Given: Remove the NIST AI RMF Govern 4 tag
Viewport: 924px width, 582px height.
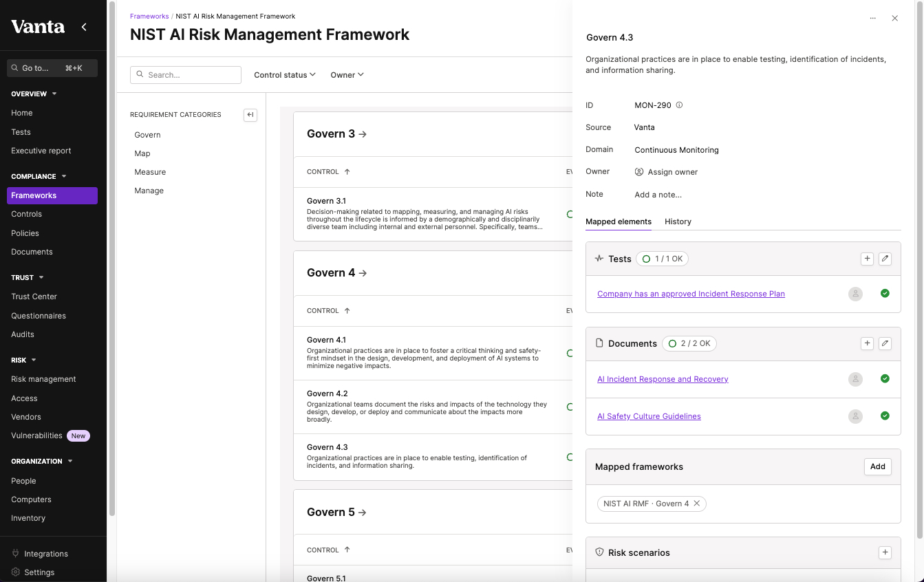Looking at the screenshot, I should point(697,504).
